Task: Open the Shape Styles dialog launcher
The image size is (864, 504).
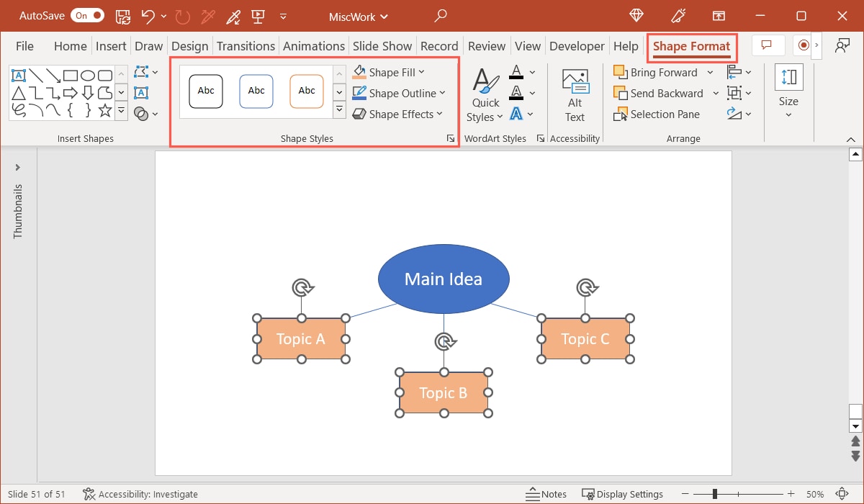Action: [451, 138]
